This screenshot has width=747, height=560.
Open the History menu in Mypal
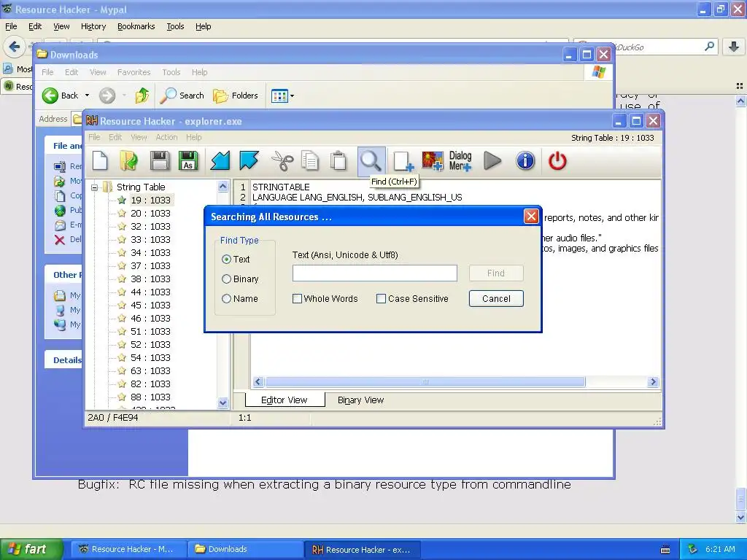pyautogui.click(x=93, y=26)
